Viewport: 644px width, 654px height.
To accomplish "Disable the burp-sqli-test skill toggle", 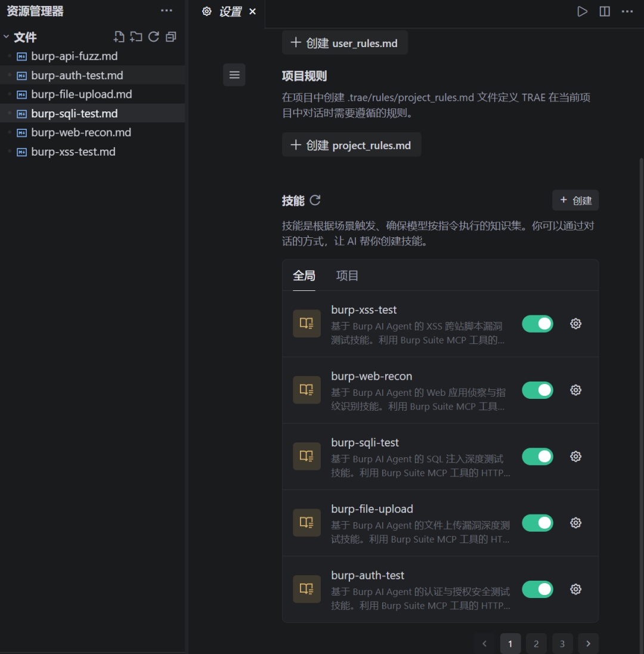I will point(537,456).
